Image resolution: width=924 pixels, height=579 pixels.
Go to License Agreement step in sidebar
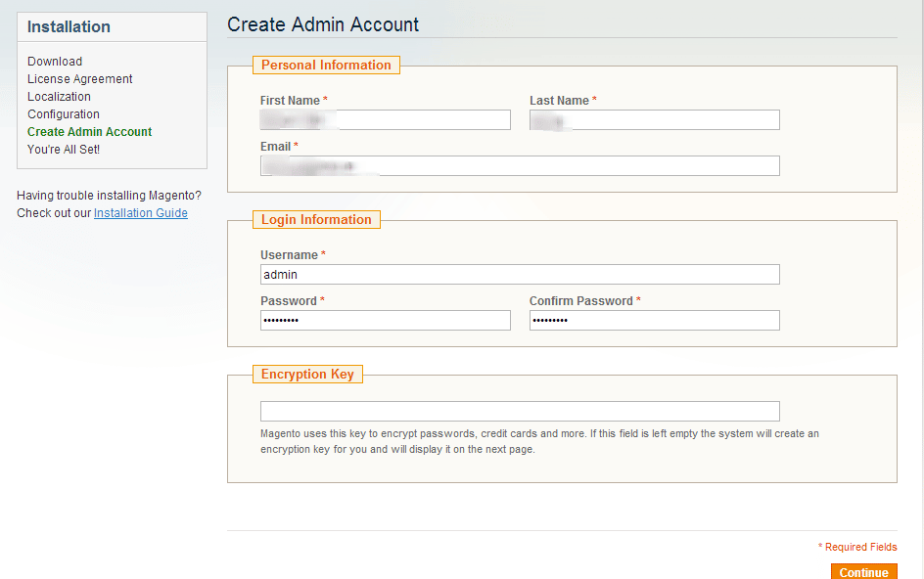[x=80, y=79]
